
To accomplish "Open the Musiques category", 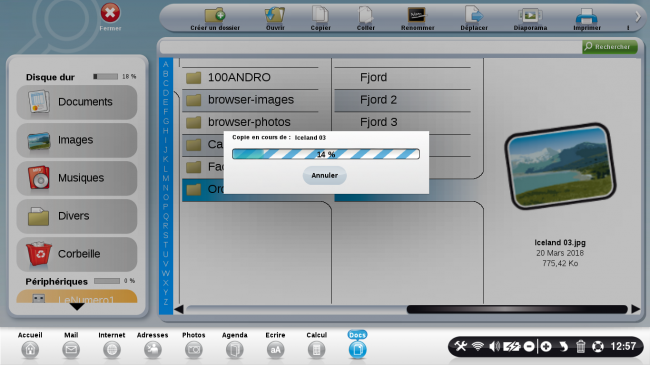I will click(x=77, y=178).
